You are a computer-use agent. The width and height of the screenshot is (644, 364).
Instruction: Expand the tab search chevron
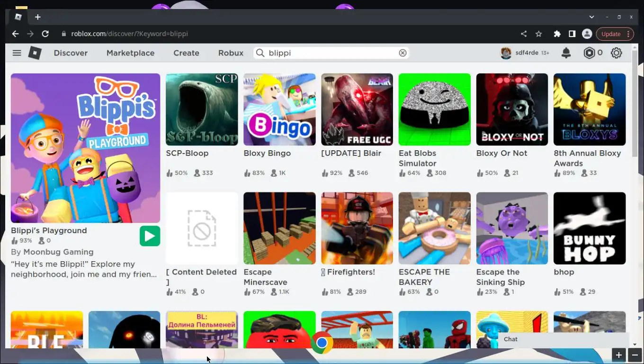pyautogui.click(x=591, y=17)
